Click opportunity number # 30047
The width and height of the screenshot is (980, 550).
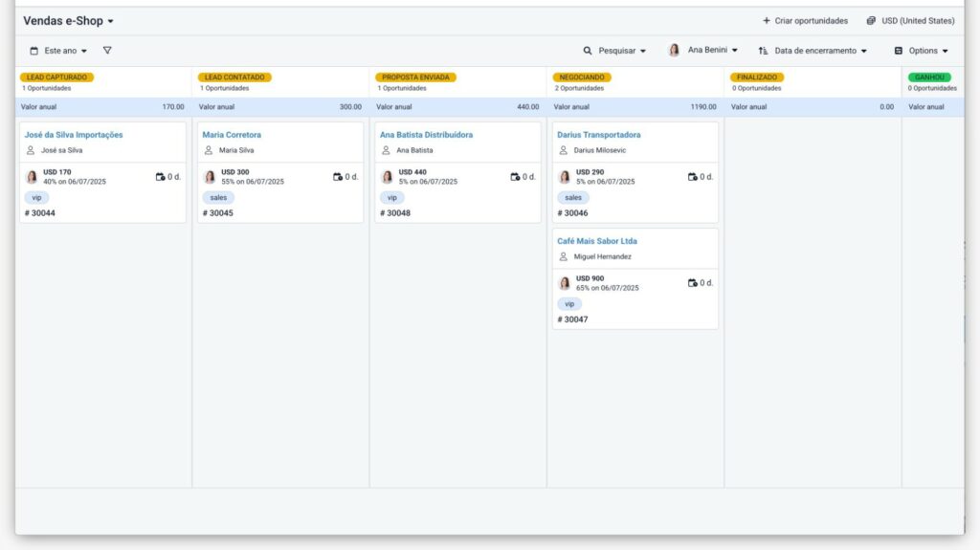[x=572, y=319]
